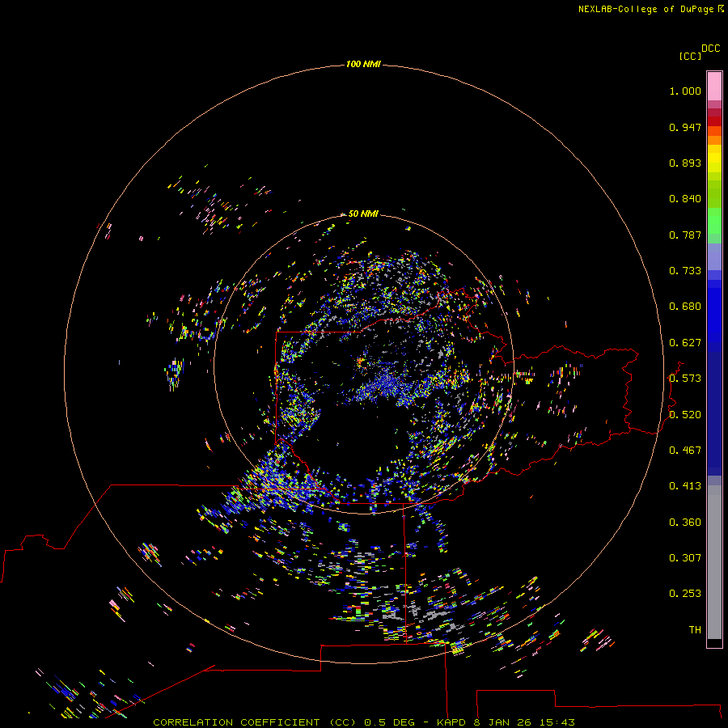Viewport: 728px width, 728px height.
Task: Click the 0.733 value on the scale
Action: click(x=685, y=271)
